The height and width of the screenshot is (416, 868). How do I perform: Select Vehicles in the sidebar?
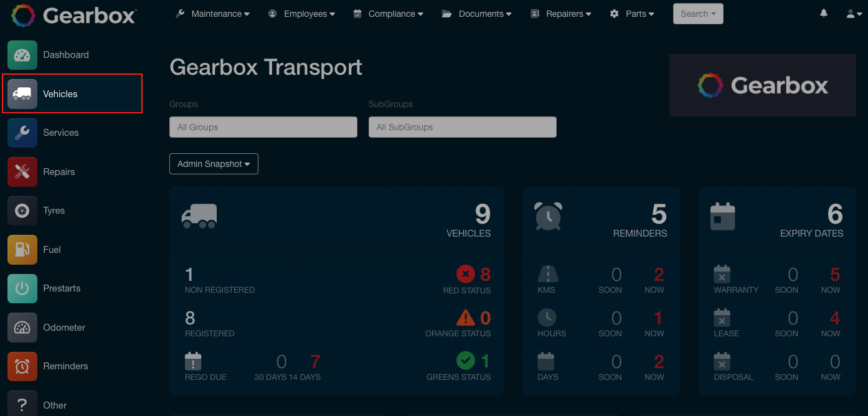[x=60, y=94]
